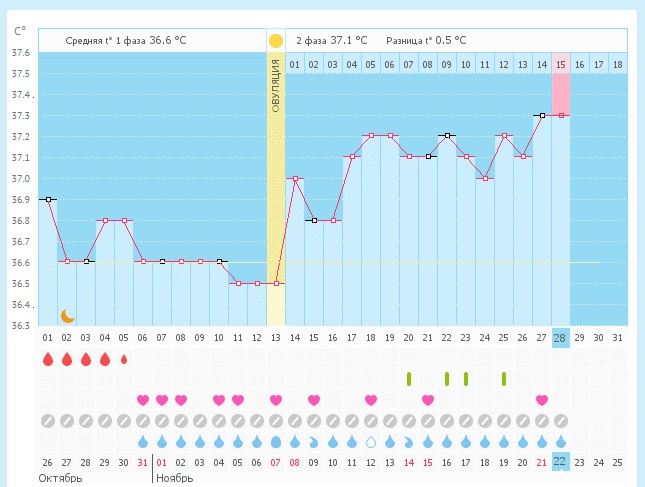Click the 36.9 temperature point on day 01

(x=48, y=199)
